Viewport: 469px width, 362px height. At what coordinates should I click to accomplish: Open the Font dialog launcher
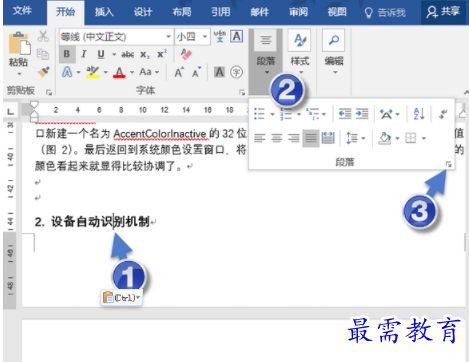pyautogui.click(x=242, y=92)
